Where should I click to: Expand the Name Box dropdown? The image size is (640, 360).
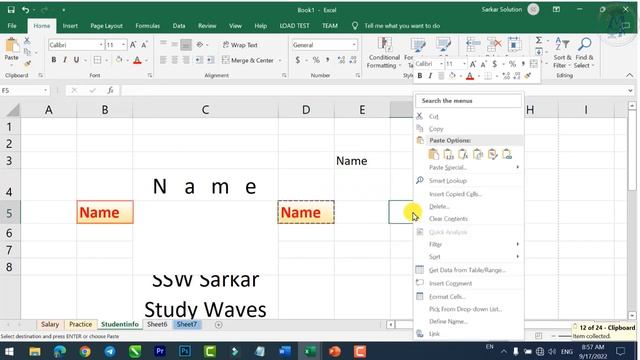(x=45, y=90)
